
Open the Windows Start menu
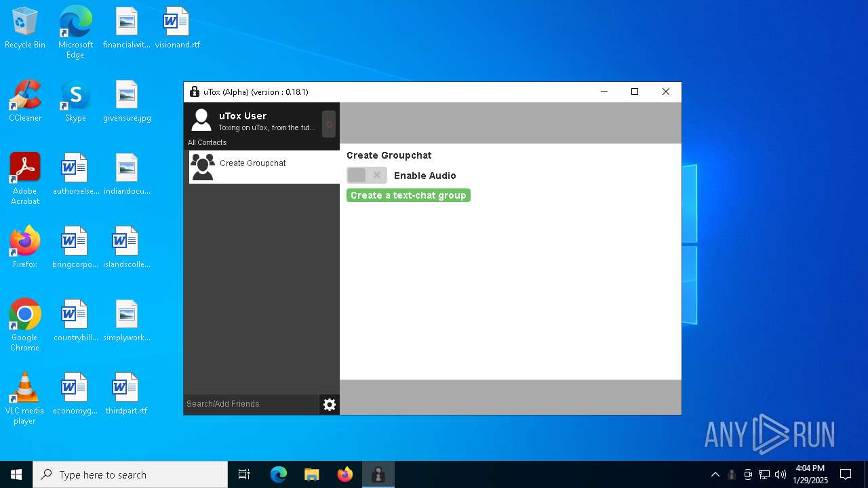click(x=16, y=474)
